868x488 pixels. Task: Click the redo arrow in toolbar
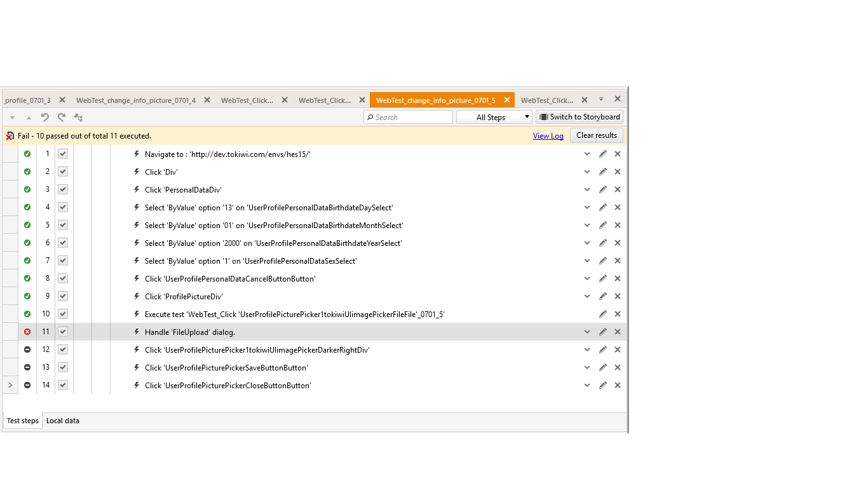(x=62, y=118)
